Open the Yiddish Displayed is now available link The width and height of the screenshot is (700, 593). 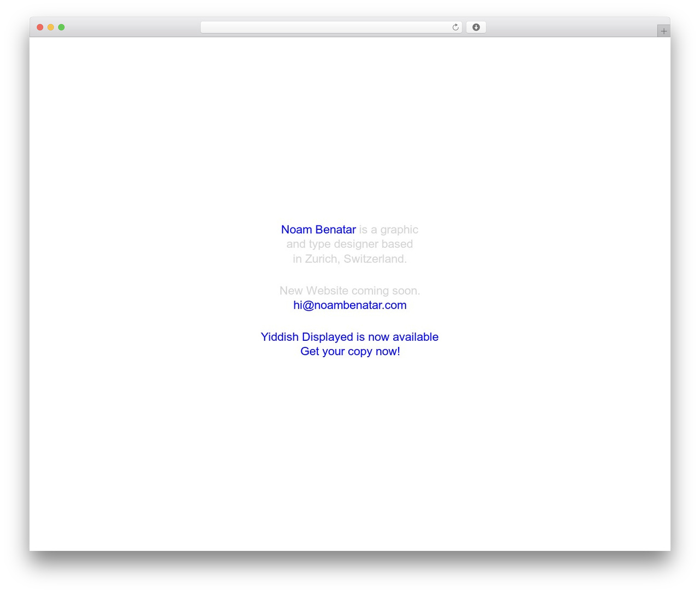349,337
